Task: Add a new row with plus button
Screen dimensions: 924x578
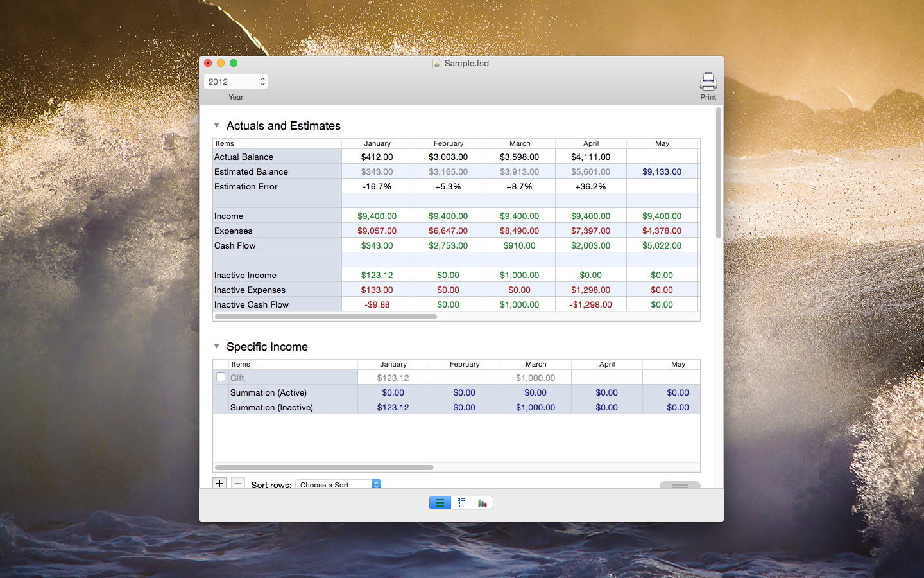Action: pos(219,484)
